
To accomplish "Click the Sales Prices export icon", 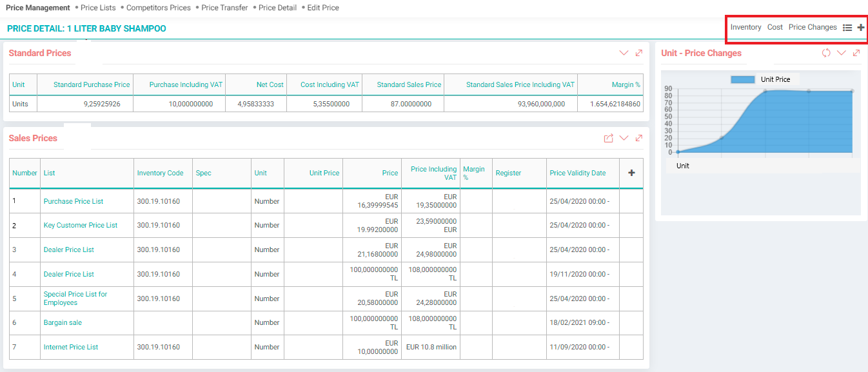I will pos(608,138).
